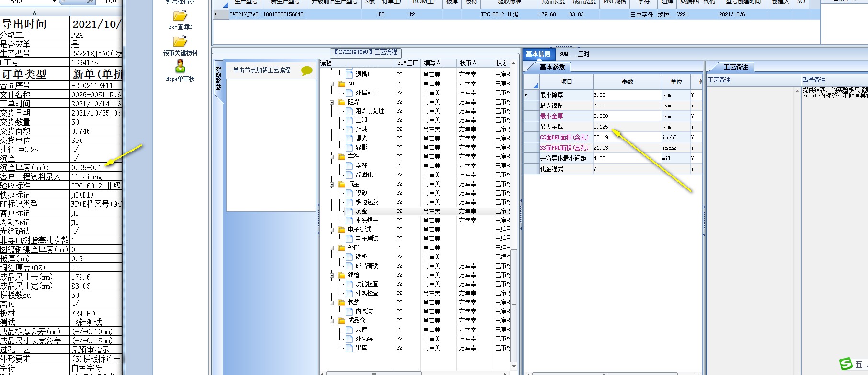
Task: Click the AOI folder icon
Action: tap(342, 83)
